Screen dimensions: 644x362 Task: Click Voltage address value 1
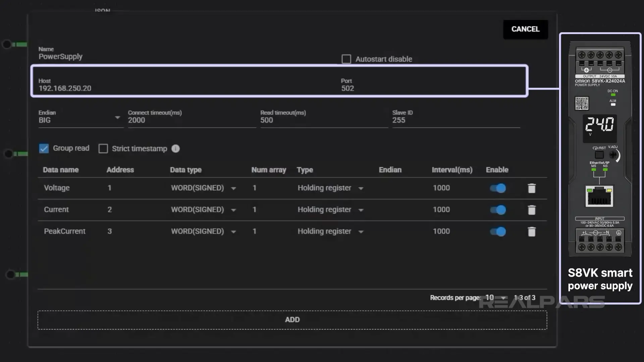[109, 188]
